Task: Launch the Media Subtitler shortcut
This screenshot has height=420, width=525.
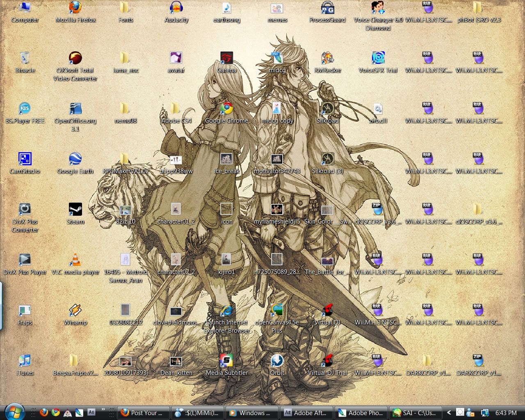Action: click(227, 365)
